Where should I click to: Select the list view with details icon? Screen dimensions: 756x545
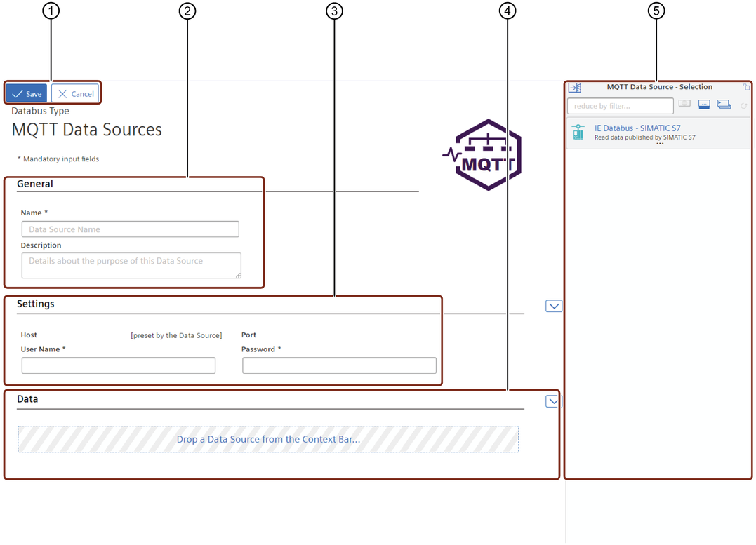point(704,105)
